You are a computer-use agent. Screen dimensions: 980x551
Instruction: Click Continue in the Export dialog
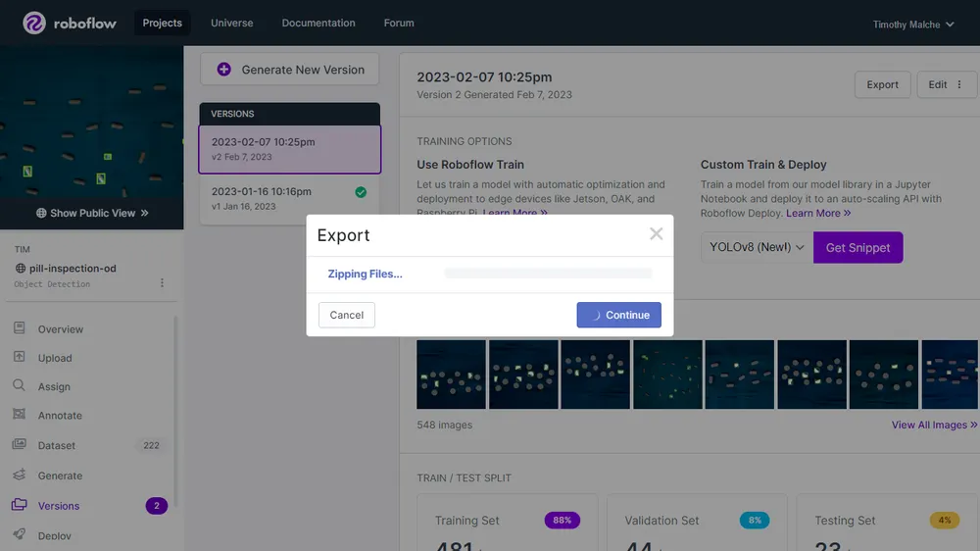pyautogui.click(x=618, y=315)
